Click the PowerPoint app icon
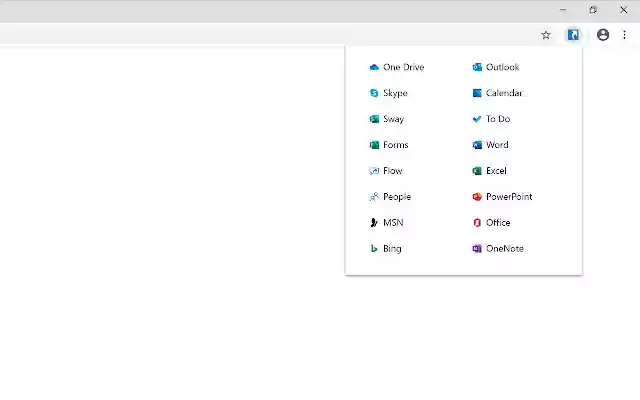The image size is (640, 400). click(477, 197)
